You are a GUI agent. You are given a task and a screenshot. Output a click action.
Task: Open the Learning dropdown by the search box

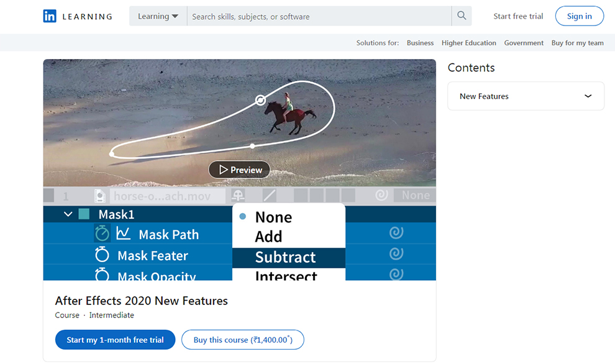pyautogui.click(x=158, y=16)
